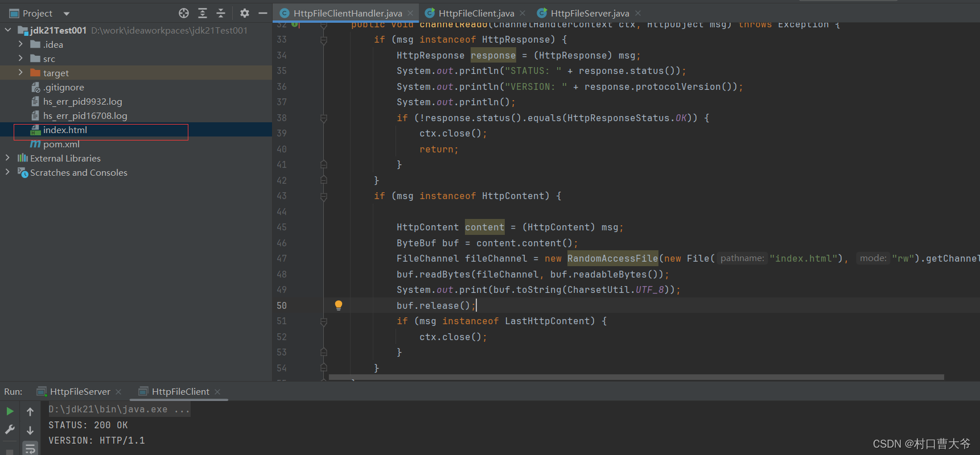
Task: Click the buf.release() statement on line 50
Action: tap(436, 305)
